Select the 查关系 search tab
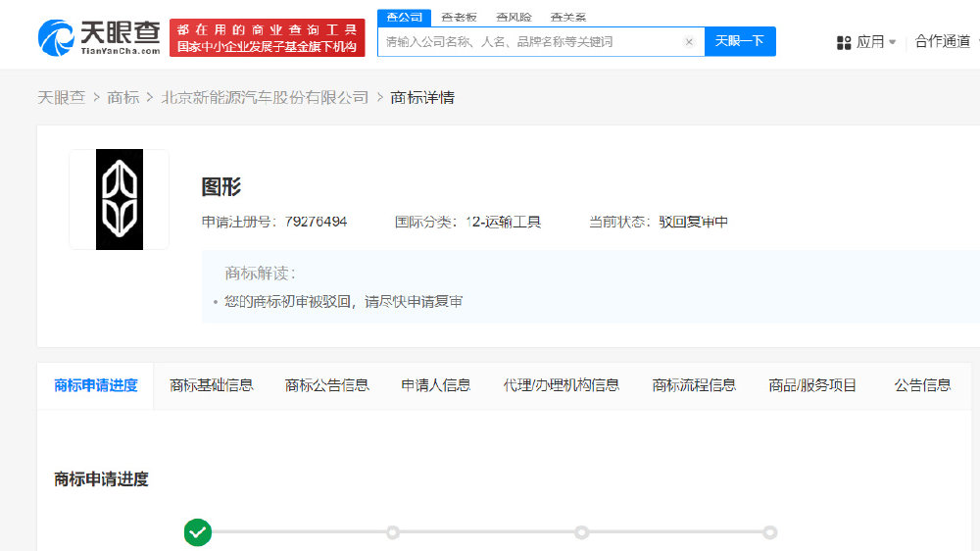Image resolution: width=980 pixels, height=551 pixels. pos(568,18)
